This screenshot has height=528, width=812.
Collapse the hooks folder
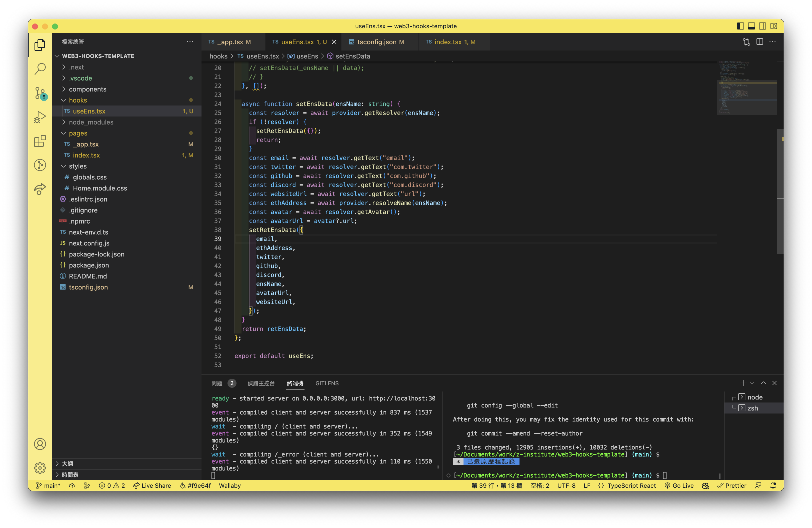[x=78, y=100]
